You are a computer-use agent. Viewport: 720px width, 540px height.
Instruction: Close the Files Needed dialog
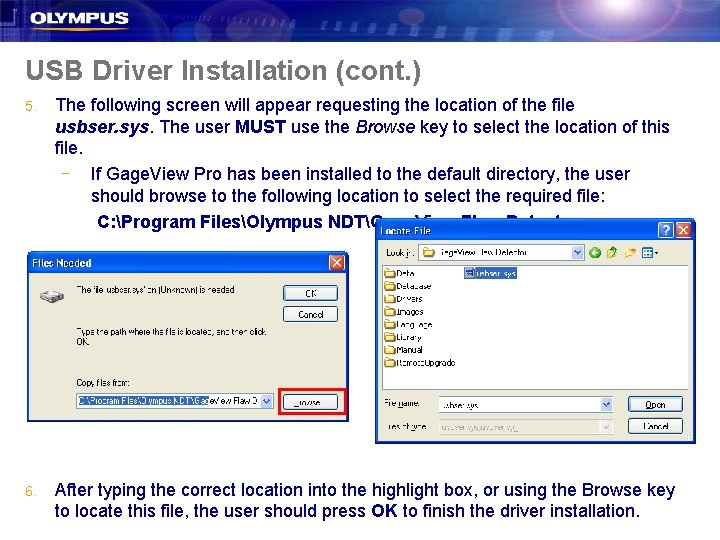click(337, 263)
